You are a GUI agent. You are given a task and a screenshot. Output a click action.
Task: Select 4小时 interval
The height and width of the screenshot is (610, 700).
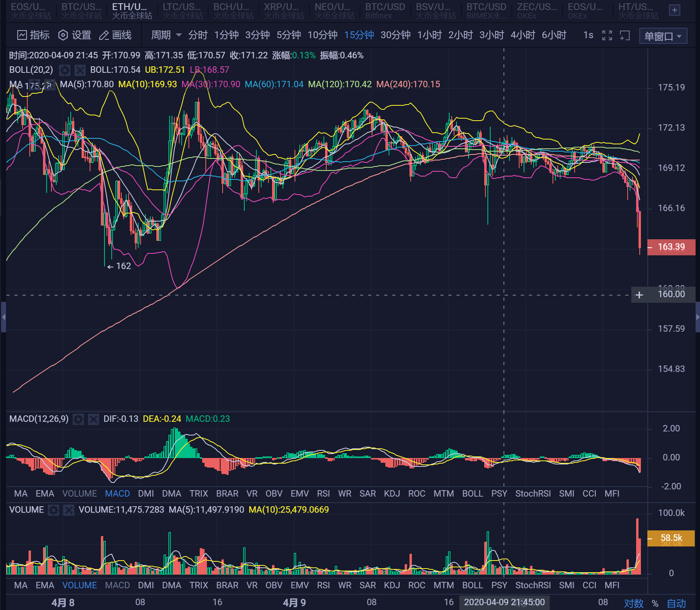[x=523, y=35]
